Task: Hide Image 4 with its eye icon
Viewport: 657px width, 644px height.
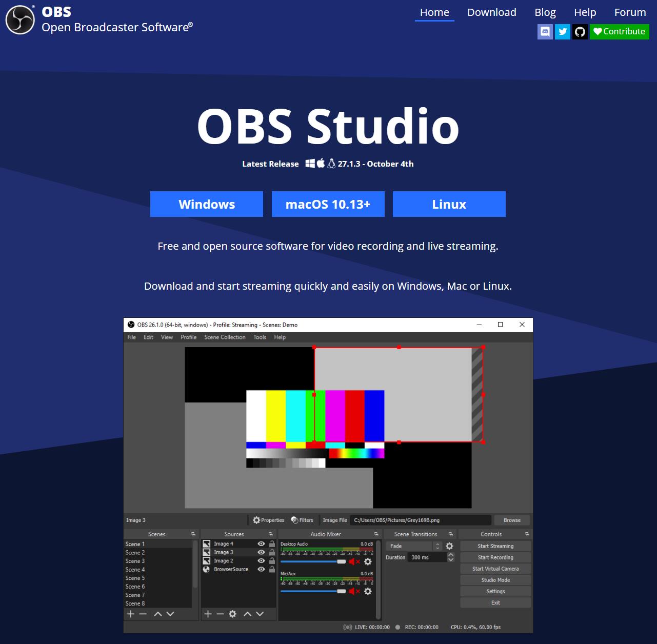Action: [261, 544]
